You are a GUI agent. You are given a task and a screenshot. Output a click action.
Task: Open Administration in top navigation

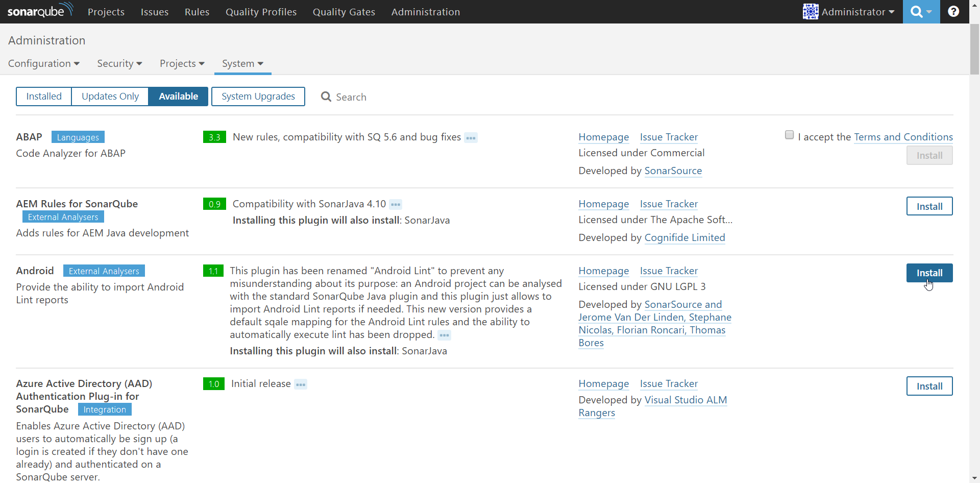click(426, 12)
